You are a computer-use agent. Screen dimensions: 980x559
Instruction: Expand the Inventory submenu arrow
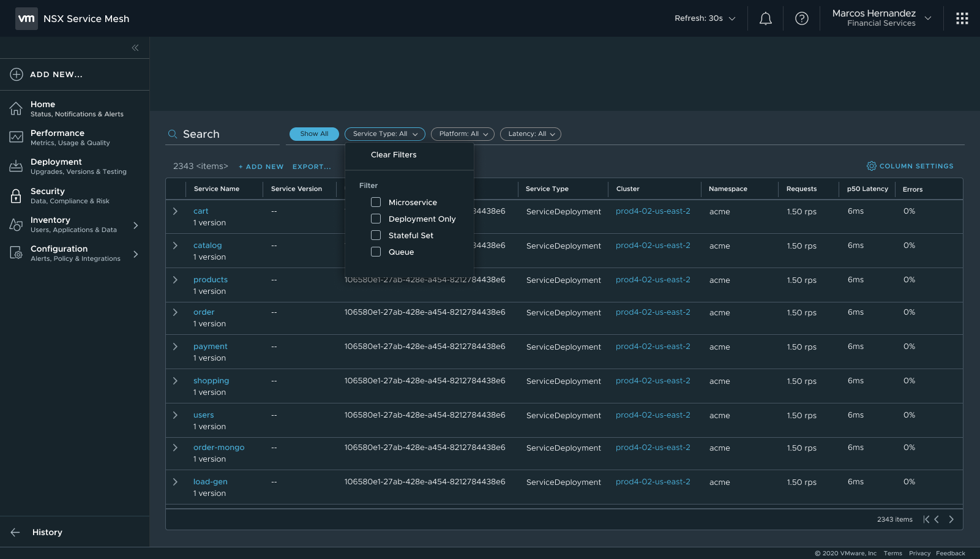coord(136,225)
